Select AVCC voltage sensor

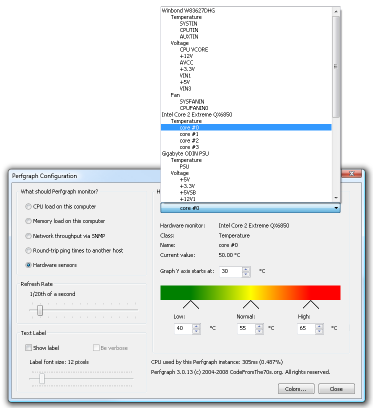[x=186, y=63]
